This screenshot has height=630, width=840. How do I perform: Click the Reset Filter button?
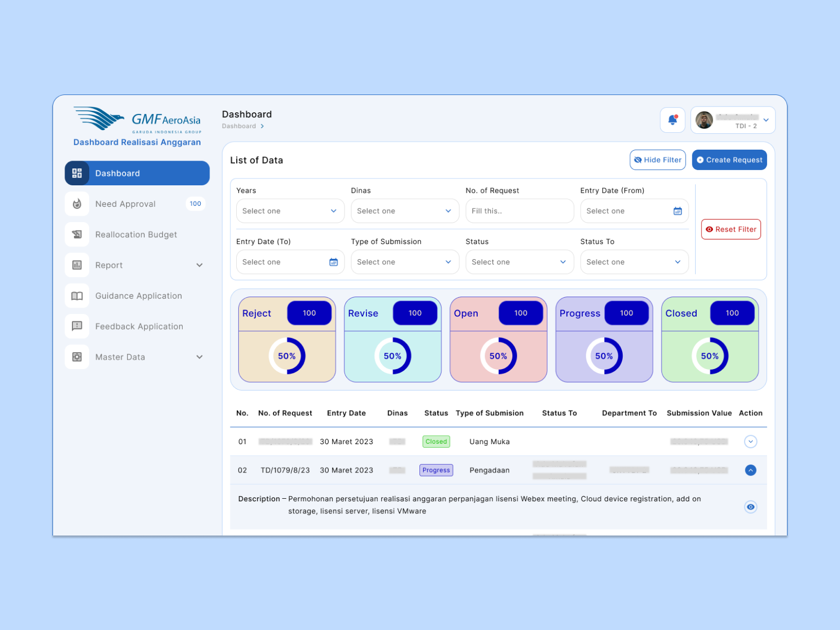(x=731, y=229)
